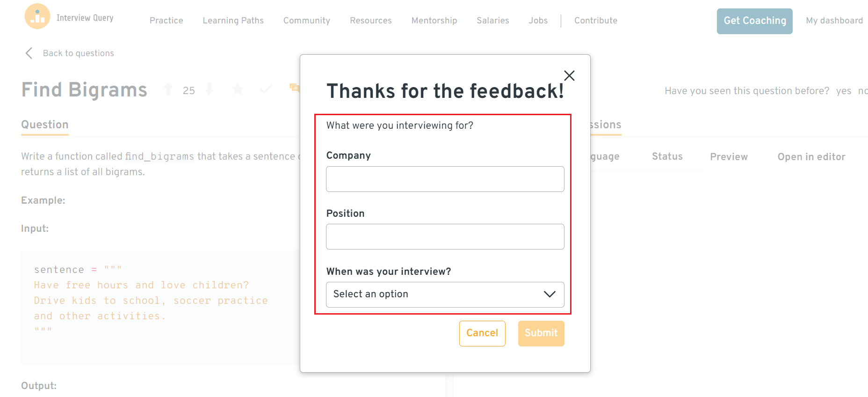Open the Learning Paths menu
Viewport: 868px width, 397px height.
(x=233, y=21)
